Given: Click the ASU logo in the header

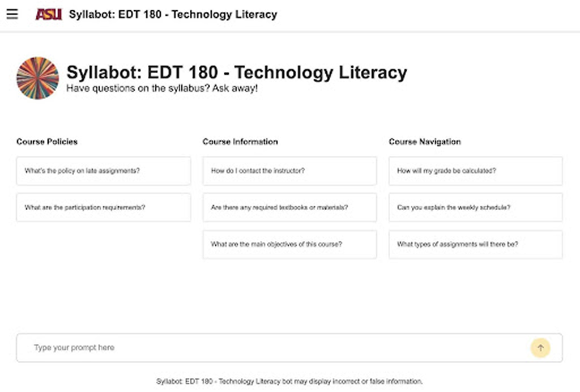Looking at the screenshot, I should (x=48, y=14).
